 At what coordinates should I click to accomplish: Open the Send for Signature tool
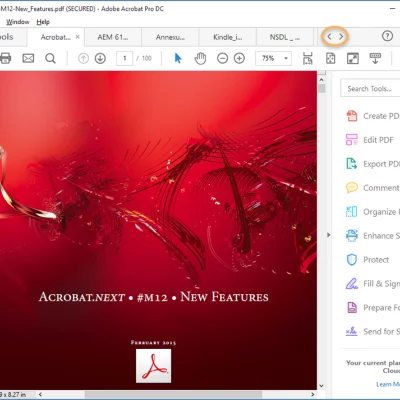tap(373, 332)
